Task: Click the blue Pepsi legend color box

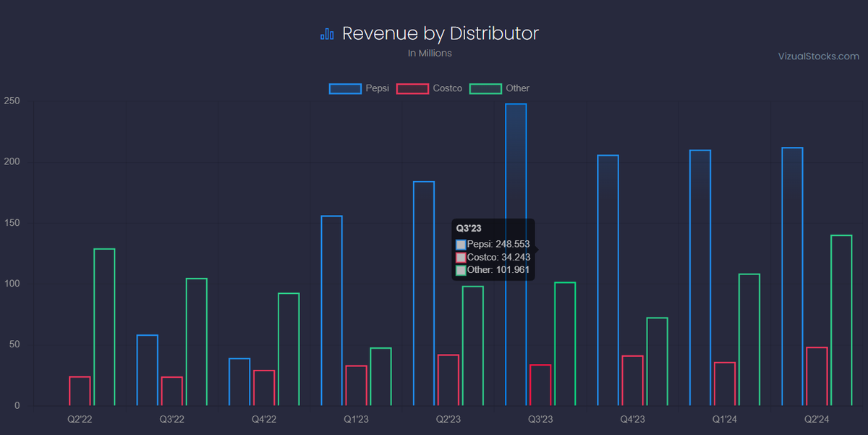Action: pyautogui.click(x=345, y=88)
